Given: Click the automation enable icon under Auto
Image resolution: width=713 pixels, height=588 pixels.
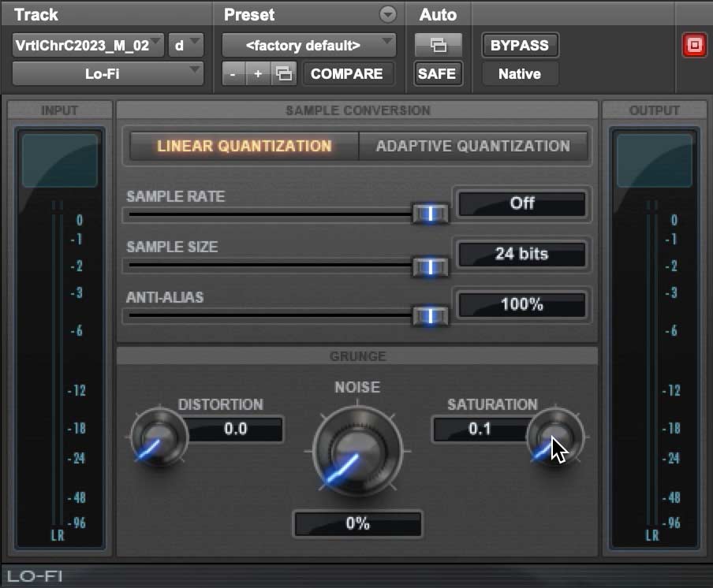Looking at the screenshot, I should pos(438,45).
